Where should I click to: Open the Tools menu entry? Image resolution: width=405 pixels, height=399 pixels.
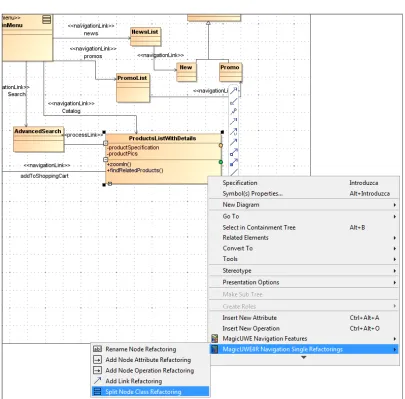coord(304,259)
